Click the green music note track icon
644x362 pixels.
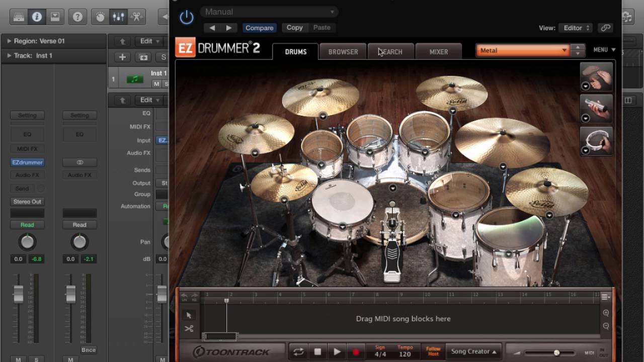pos(134,79)
